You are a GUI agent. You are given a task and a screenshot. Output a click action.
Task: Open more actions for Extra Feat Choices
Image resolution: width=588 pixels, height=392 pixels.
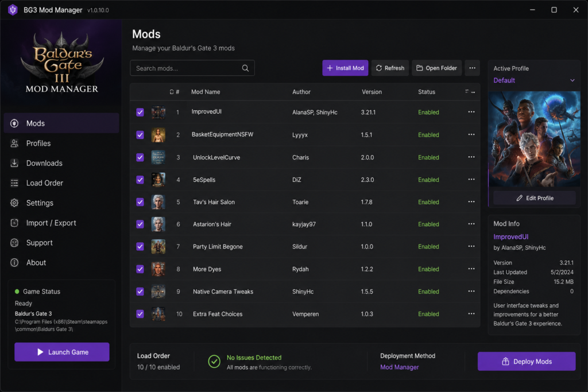tap(471, 314)
